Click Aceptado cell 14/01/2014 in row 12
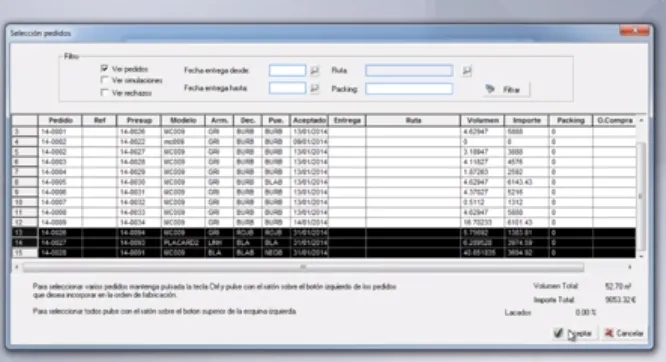 (309, 222)
